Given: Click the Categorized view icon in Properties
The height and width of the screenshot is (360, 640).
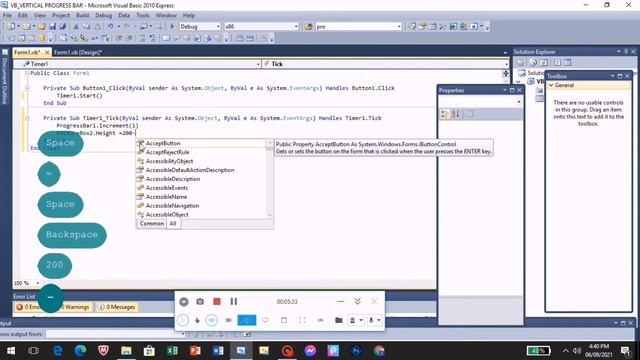Looking at the screenshot, I should pyautogui.click(x=445, y=114).
